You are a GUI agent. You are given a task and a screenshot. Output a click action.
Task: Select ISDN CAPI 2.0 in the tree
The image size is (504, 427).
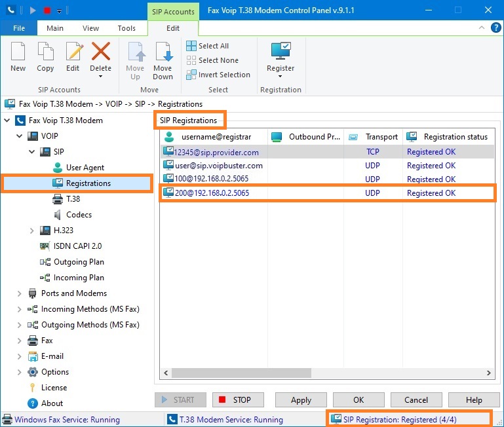pos(70,246)
